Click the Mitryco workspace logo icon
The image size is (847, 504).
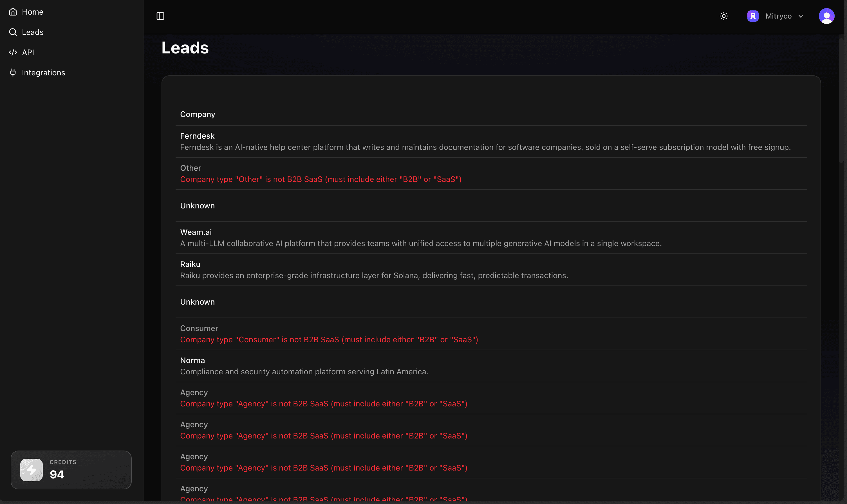tap(752, 16)
